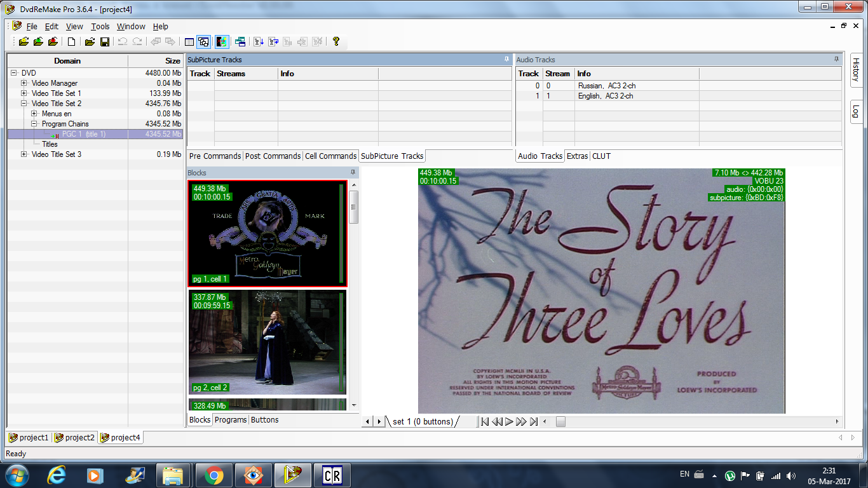This screenshot has height=488, width=868.
Task: Switch to the Post Commands tab
Action: (x=273, y=156)
